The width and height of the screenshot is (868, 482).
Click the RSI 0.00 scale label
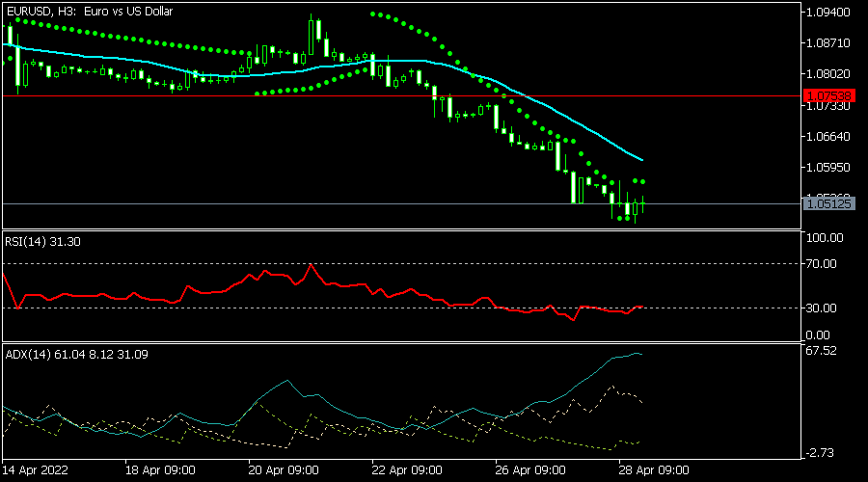pos(818,335)
